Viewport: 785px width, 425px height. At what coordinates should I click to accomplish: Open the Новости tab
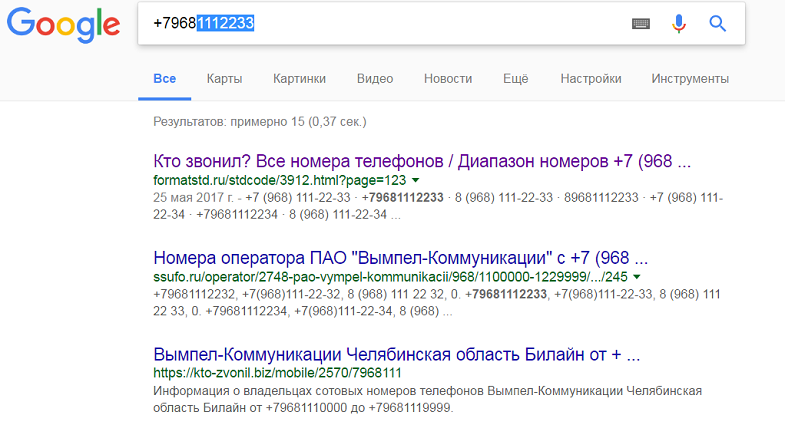pos(448,79)
